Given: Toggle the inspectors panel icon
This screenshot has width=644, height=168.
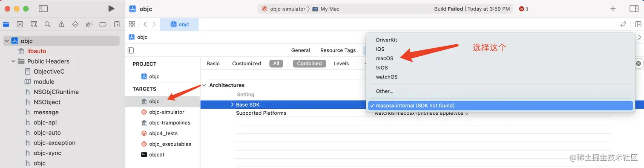Looking at the screenshot, I should [634, 9].
